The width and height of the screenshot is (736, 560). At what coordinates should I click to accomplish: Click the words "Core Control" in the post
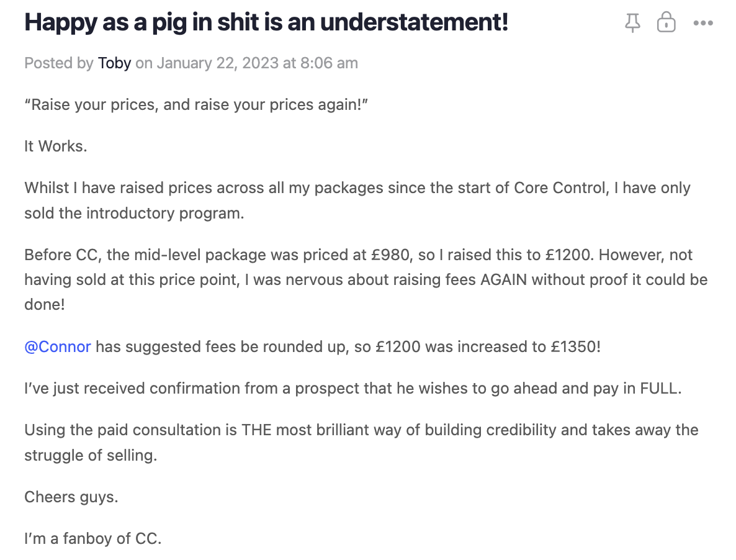pyautogui.click(x=559, y=187)
